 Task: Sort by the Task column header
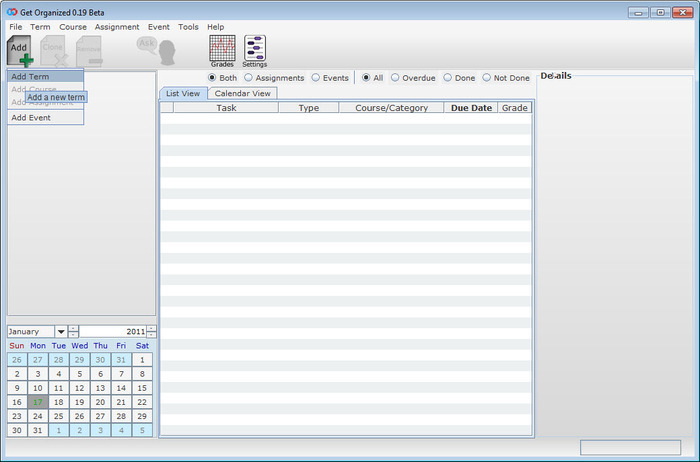coord(226,108)
